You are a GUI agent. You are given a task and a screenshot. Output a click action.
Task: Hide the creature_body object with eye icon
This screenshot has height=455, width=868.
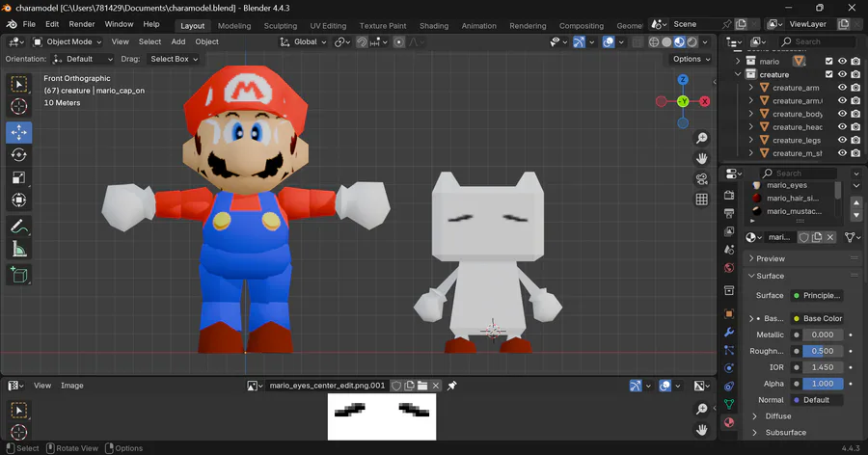click(843, 114)
